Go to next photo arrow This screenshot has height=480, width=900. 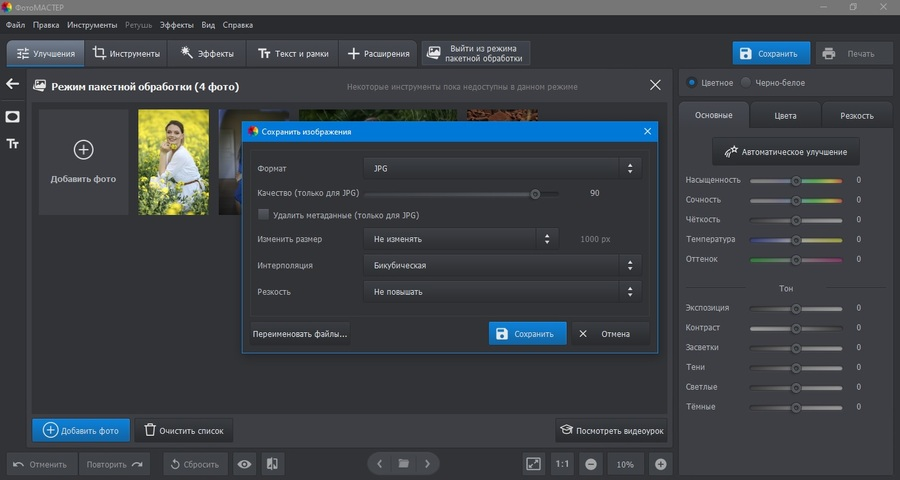point(427,463)
